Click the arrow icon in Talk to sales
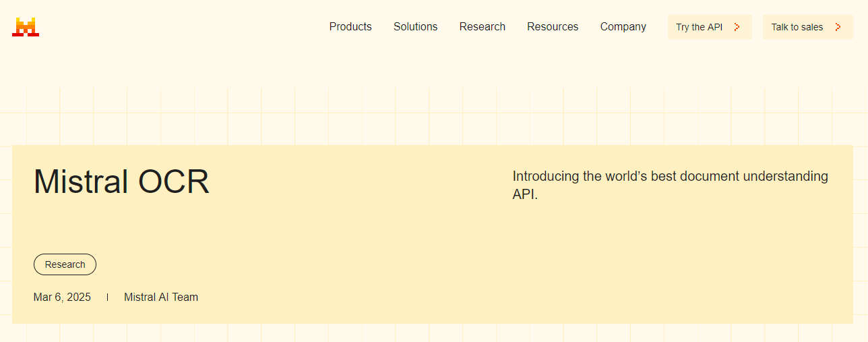Viewport: 868px width, 342px height. point(838,27)
